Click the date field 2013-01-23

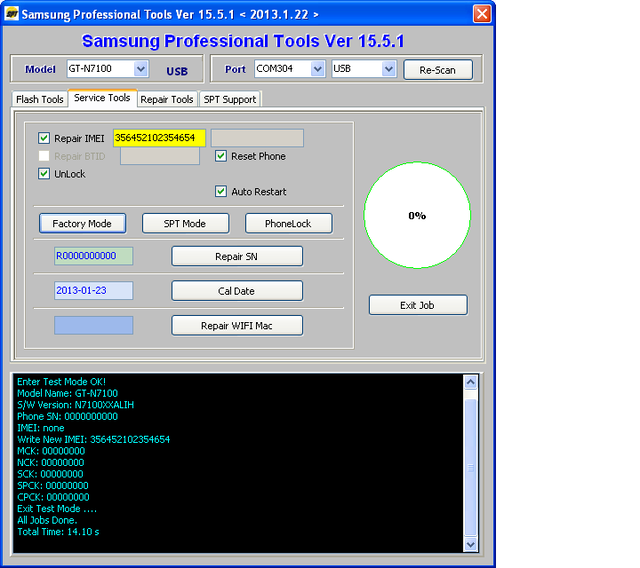[x=93, y=291]
